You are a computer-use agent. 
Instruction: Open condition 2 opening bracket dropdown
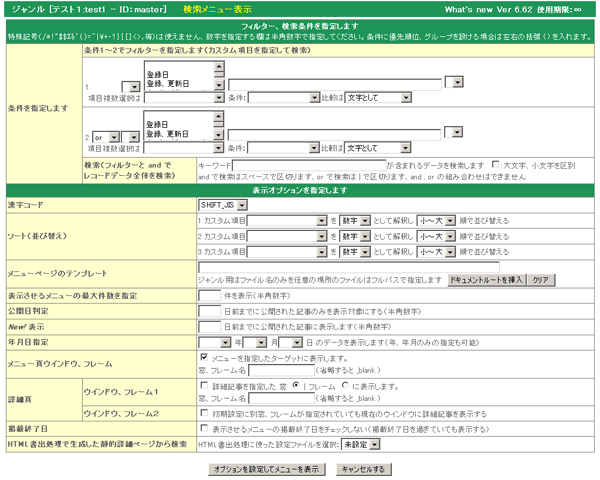tap(130, 137)
